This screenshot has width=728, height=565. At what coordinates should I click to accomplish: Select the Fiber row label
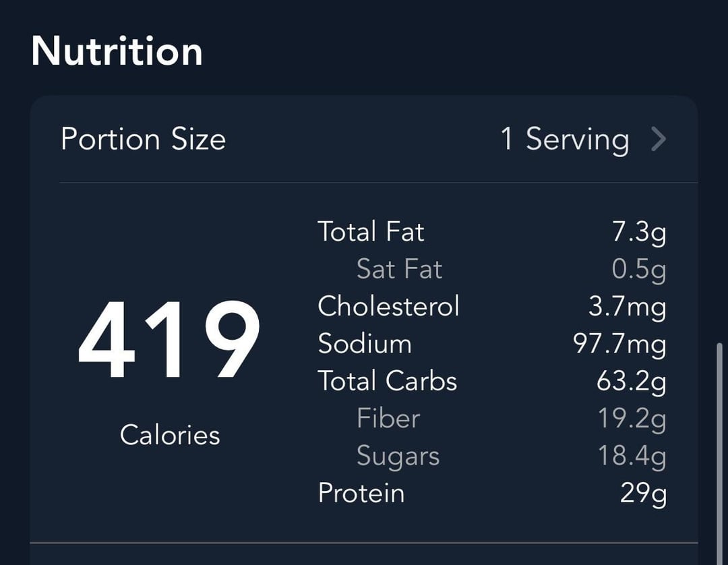[x=388, y=418]
